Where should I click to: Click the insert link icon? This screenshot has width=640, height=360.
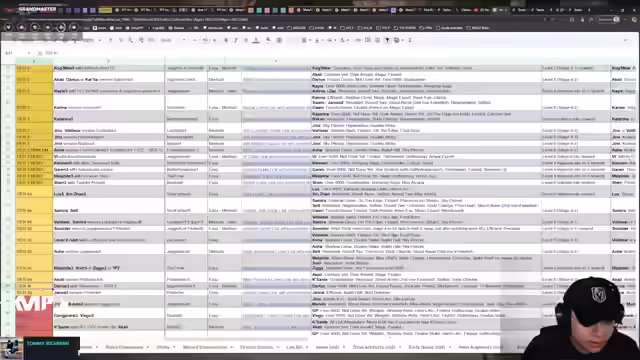coord(358,40)
